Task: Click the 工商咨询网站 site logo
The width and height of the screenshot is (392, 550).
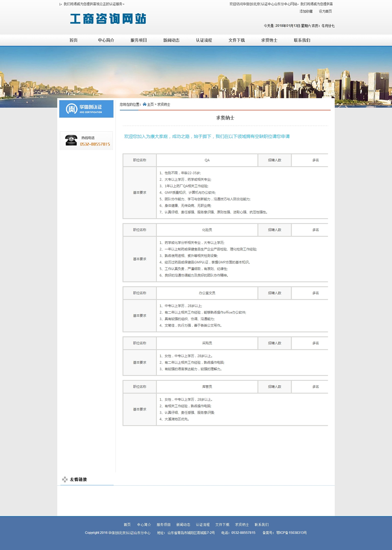Action: [x=108, y=19]
